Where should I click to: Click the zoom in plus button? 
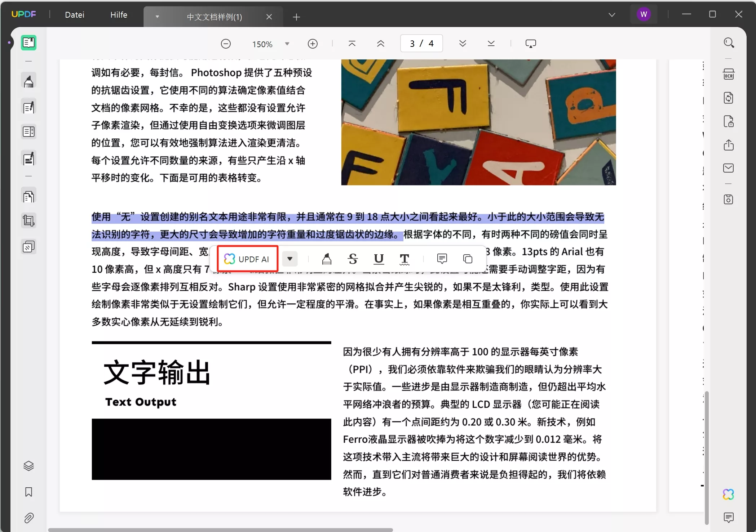click(x=313, y=44)
